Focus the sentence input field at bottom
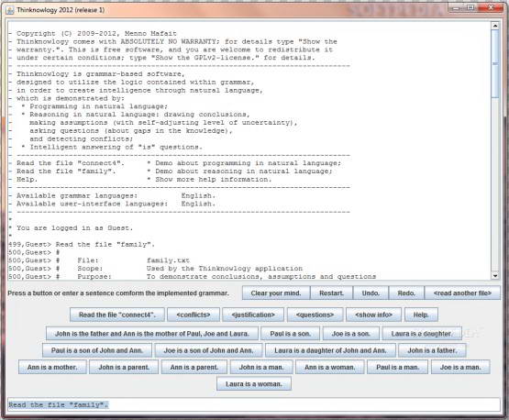 coord(254,405)
